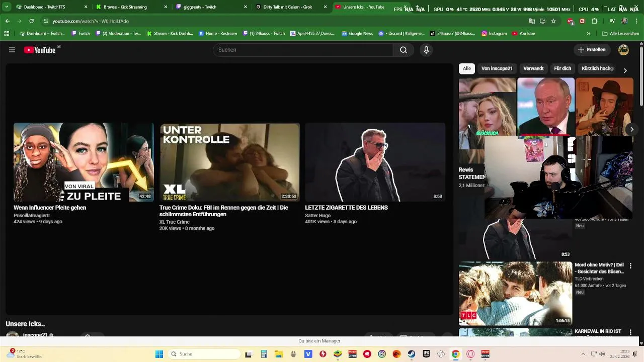
Task: Select the Für dich filter chip
Action: pyautogui.click(x=562, y=68)
